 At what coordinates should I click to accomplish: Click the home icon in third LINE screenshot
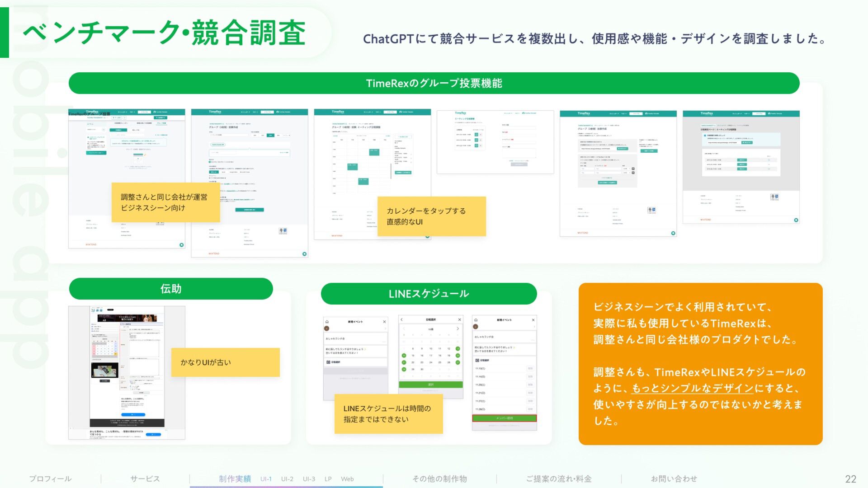point(476,320)
